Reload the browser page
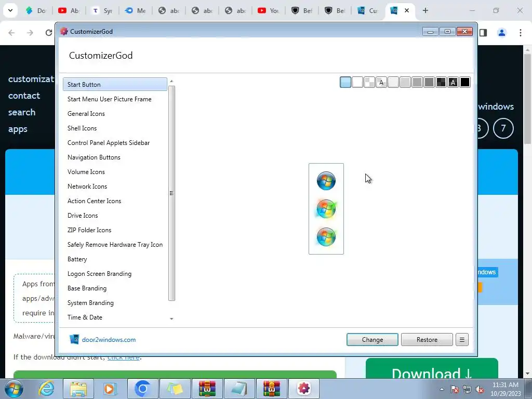This screenshot has width=532, height=399. coord(49,33)
